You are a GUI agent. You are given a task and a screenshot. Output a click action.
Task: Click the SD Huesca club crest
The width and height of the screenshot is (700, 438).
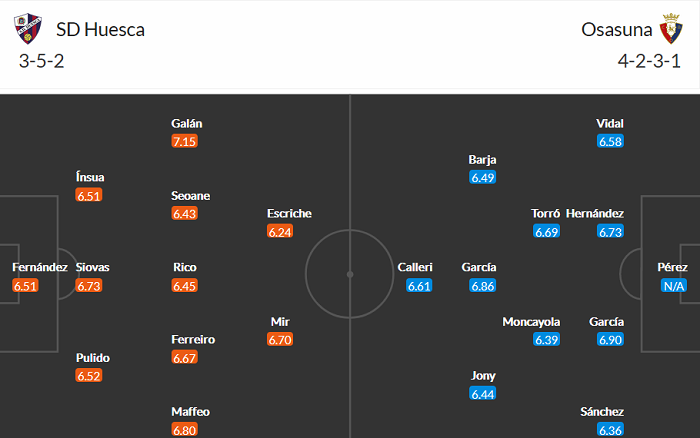click(x=25, y=30)
